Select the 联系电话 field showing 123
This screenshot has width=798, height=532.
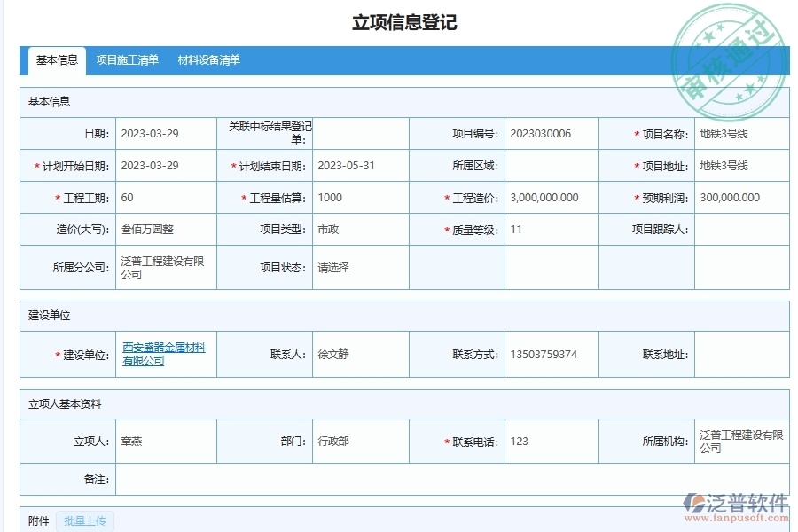523,440
